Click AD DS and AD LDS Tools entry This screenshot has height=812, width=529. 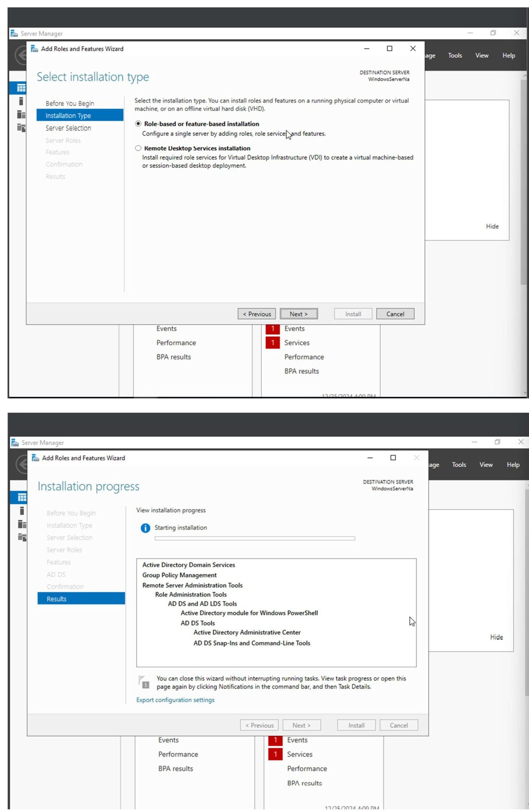pyautogui.click(x=202, y=604)
